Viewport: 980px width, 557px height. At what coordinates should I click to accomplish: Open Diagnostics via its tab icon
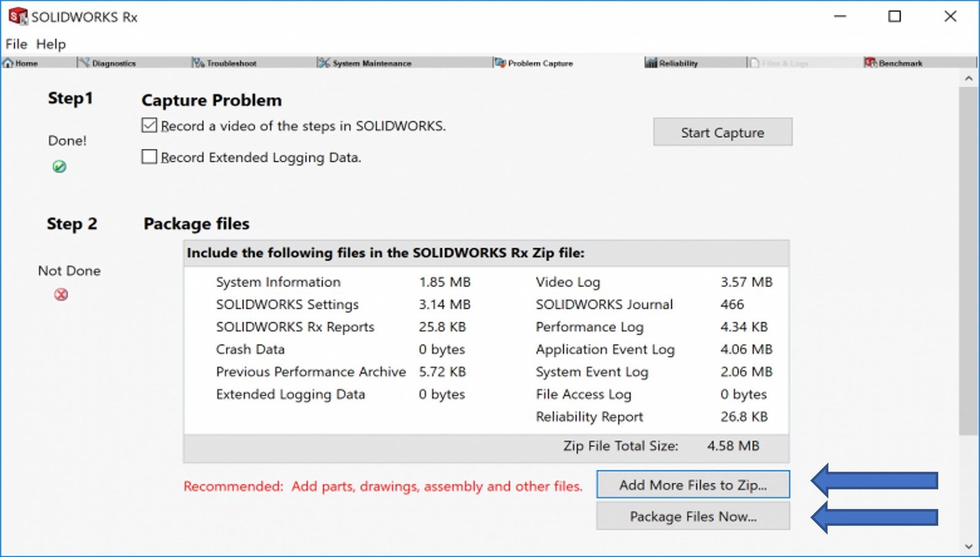click(x=84, y=63)
